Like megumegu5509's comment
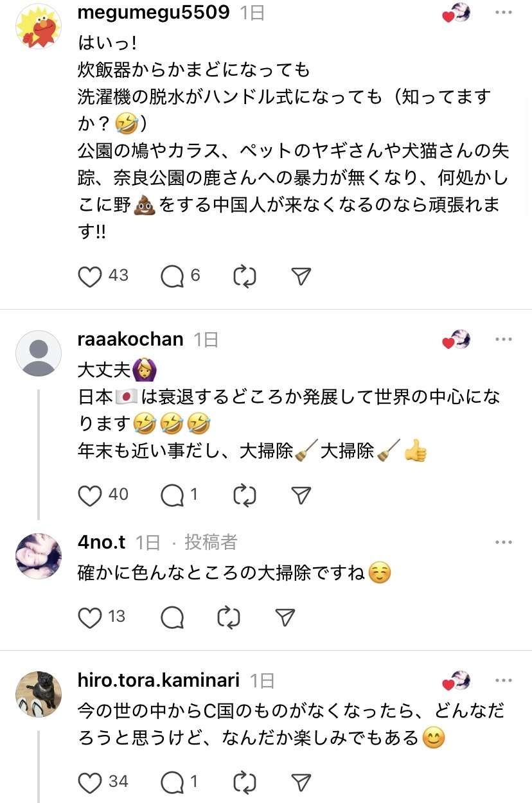Image resolution: width=532 pixels, height=803 pixels. click(x=90, y=276)
